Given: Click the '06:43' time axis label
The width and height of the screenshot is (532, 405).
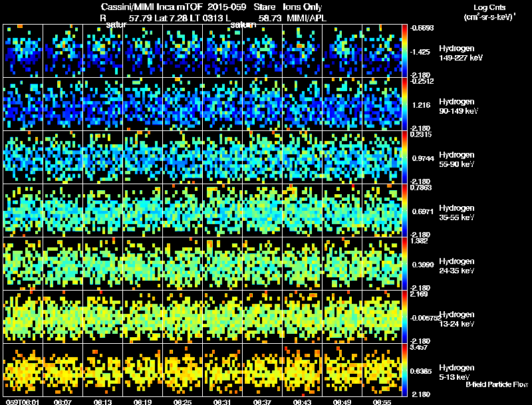Looking at the screenshot, I should coord(302,402).
